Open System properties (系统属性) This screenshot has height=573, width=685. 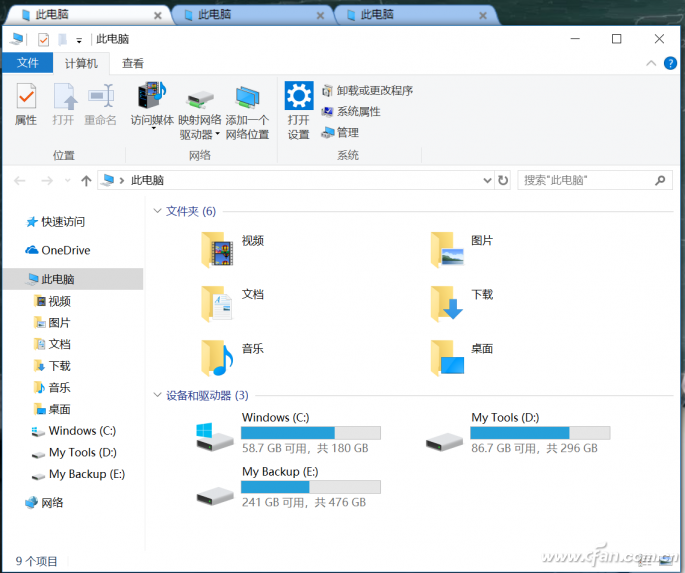tap(351, 111)
